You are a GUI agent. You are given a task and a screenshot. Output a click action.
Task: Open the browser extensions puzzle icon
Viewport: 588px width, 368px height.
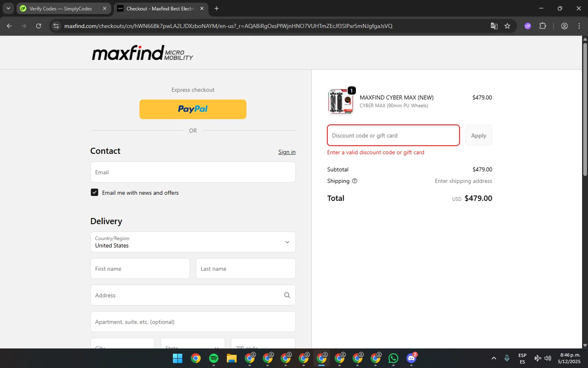(543, 26)
